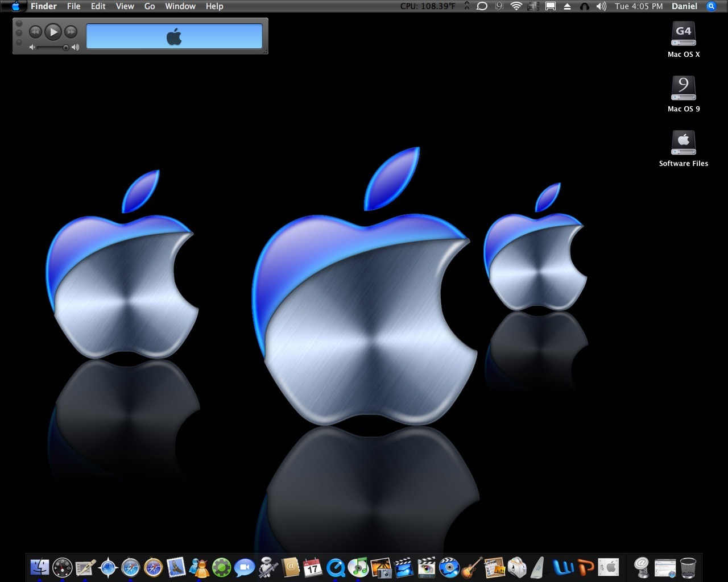Image resolution: width=728 pixels, height=582 pixels.
Task: Open the Classic 9 status menu
Action: coord(499,6)
